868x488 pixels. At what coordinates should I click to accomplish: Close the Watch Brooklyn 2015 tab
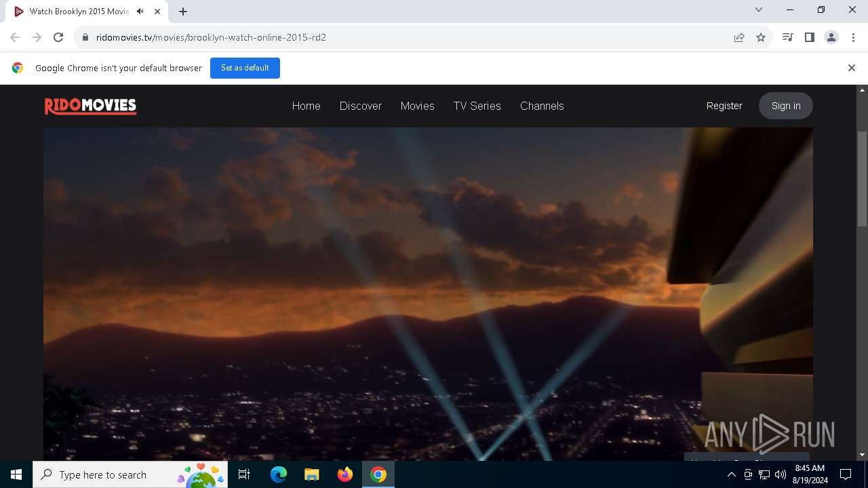tap(157, 12)
